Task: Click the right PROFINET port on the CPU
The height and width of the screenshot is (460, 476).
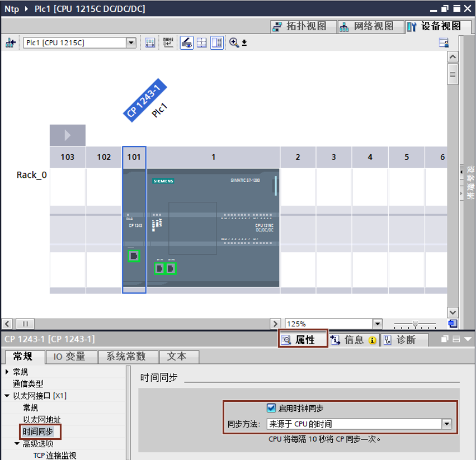Action: point(171,268)
